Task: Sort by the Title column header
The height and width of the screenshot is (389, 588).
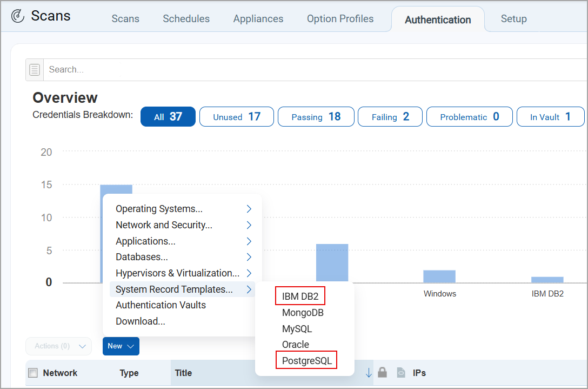Action: [x=183, y=373]
